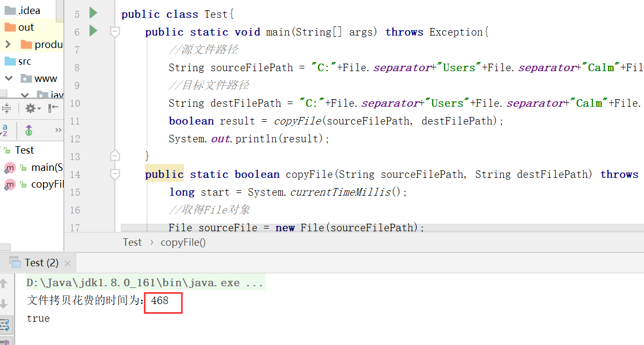Click console output line true
This screenshot has height=345, width=644.
(x=38, y=318)
